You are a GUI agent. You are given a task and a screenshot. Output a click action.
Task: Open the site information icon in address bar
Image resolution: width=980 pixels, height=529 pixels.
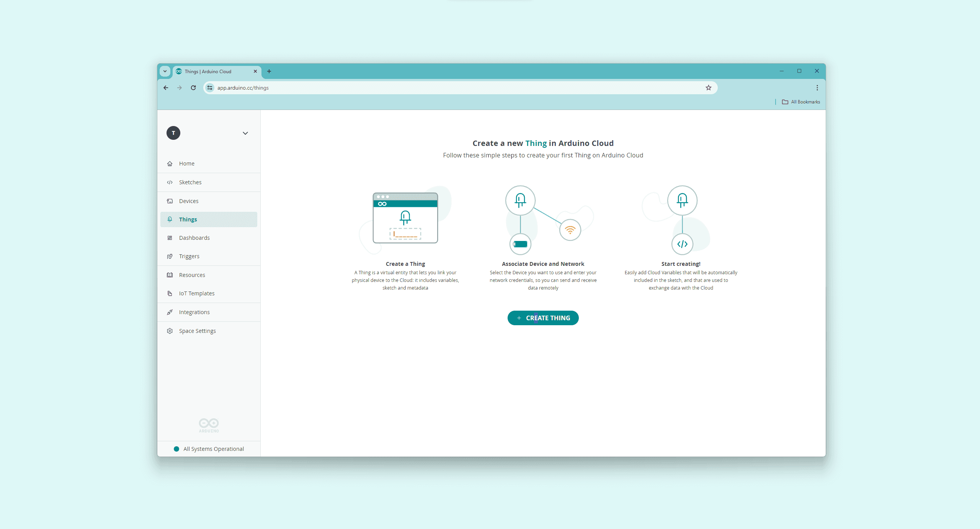click(x=210, y=88)
